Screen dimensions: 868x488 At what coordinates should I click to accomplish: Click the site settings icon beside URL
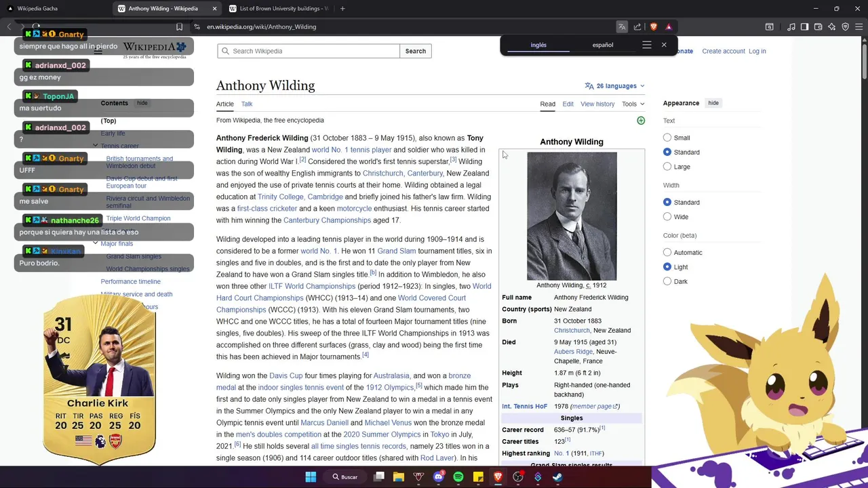[x=197, y=27]
